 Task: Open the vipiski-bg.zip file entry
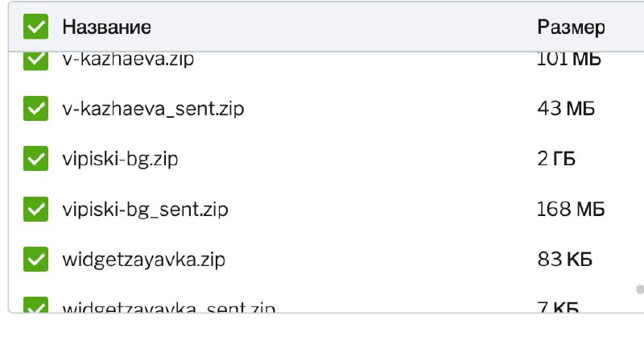(x=120, y=159)
